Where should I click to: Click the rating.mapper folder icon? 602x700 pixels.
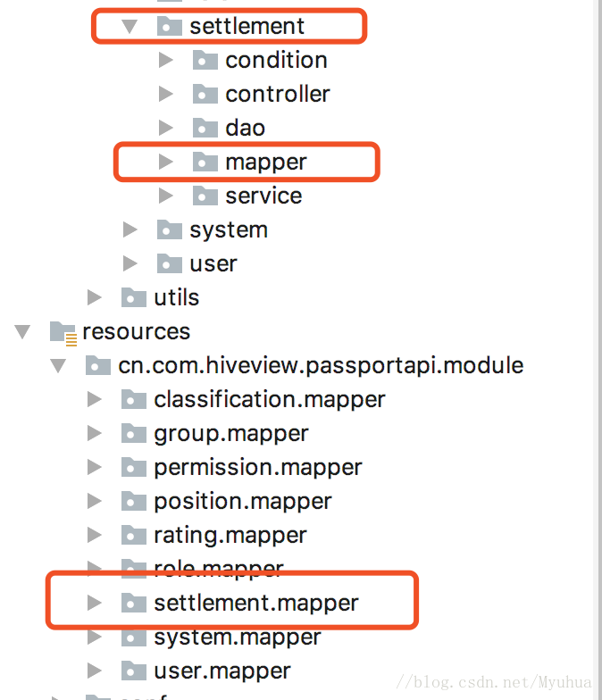[x=134, y=535]
